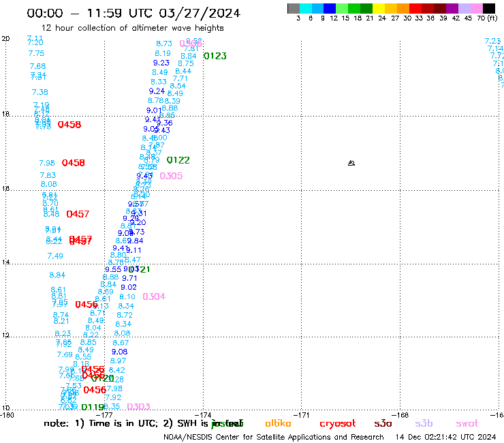Viewport: 504px width, 443px height.
Task: Click the pink 70 ft color swatch
Action: [x=476, y=8]
